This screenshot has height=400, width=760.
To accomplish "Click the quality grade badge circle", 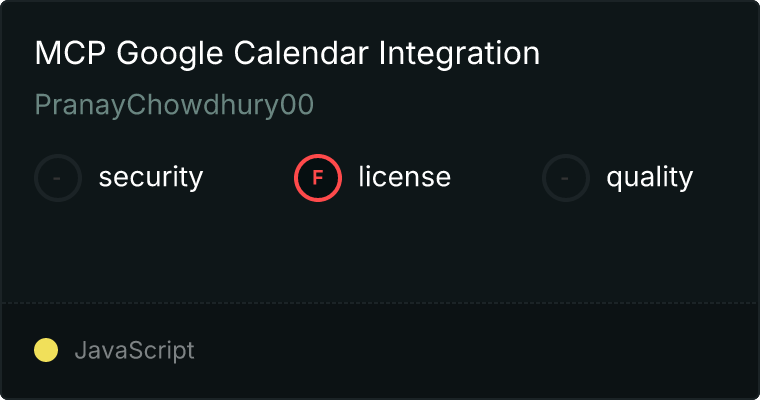I will (566, 178).
